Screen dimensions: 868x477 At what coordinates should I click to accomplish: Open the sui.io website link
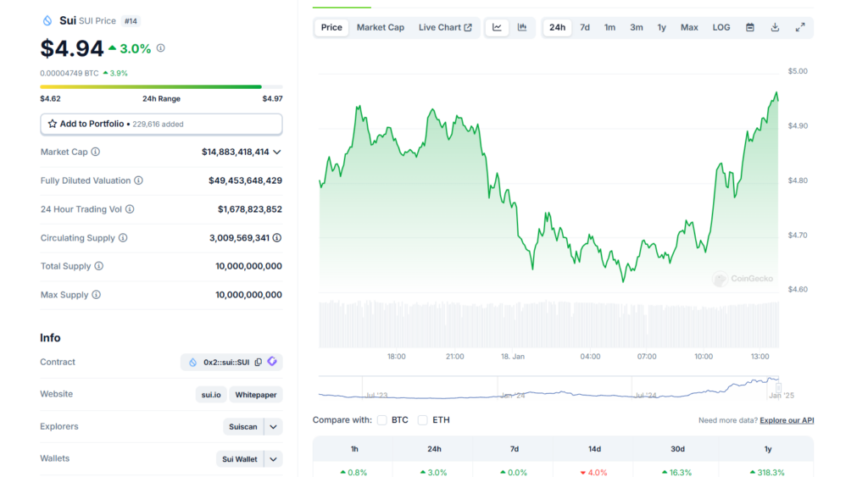(210, 395)
